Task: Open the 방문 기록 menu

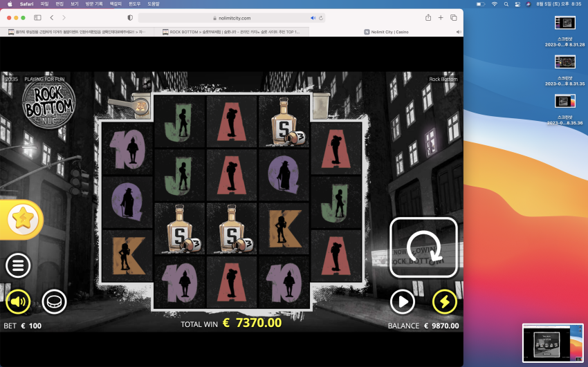Action: click(x=94, y=3)
